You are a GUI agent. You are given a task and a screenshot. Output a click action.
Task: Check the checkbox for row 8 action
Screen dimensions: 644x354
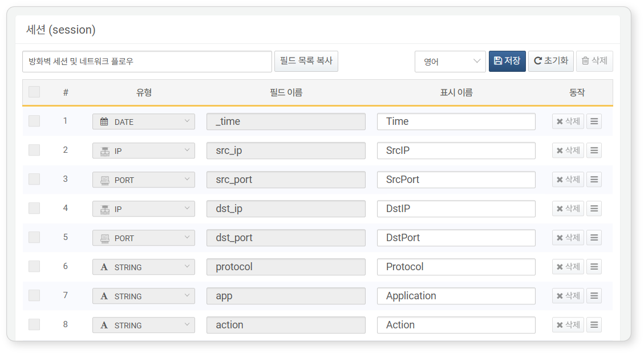[x=34, y=324]
